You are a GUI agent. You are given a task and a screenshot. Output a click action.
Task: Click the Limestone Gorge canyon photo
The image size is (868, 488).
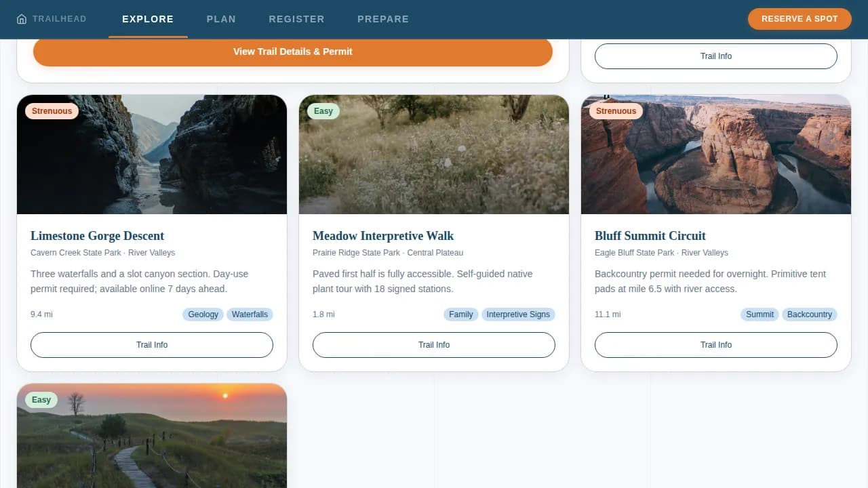[152, 155]
